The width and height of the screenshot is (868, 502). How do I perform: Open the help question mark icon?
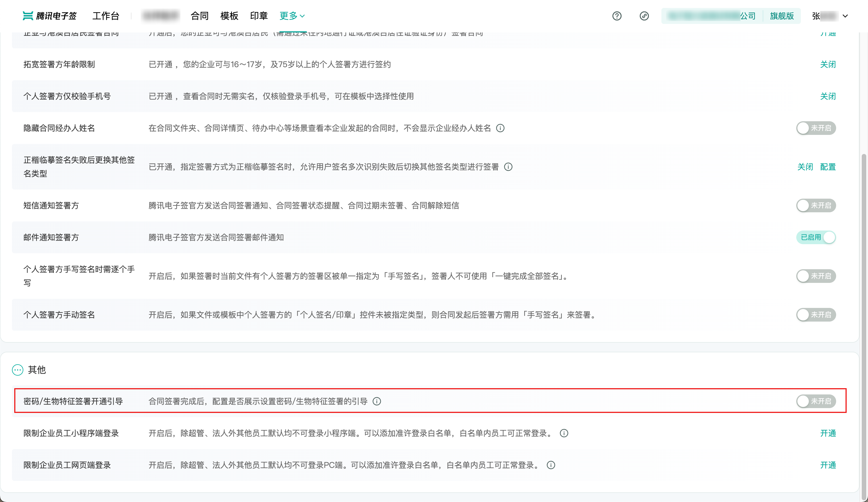pos(617,16)
